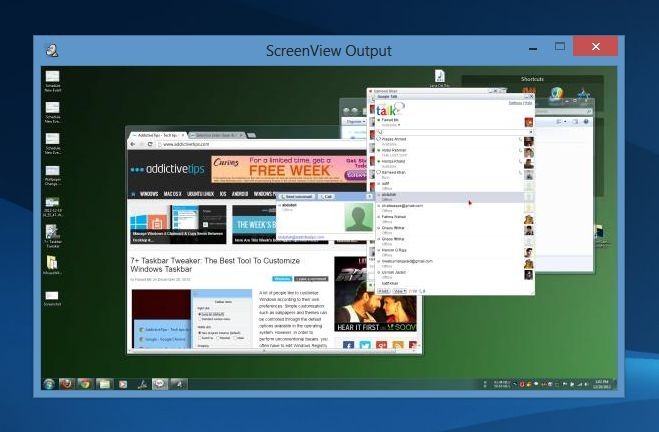659x432 pixels.
Task: Click the Chrome back arrow
Action: click(133, 144)
